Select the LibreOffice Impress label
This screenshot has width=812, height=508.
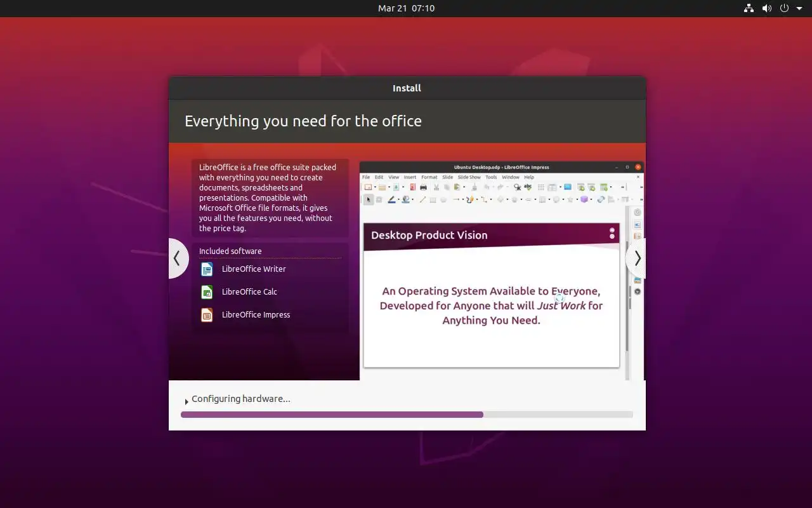point(256,315)
